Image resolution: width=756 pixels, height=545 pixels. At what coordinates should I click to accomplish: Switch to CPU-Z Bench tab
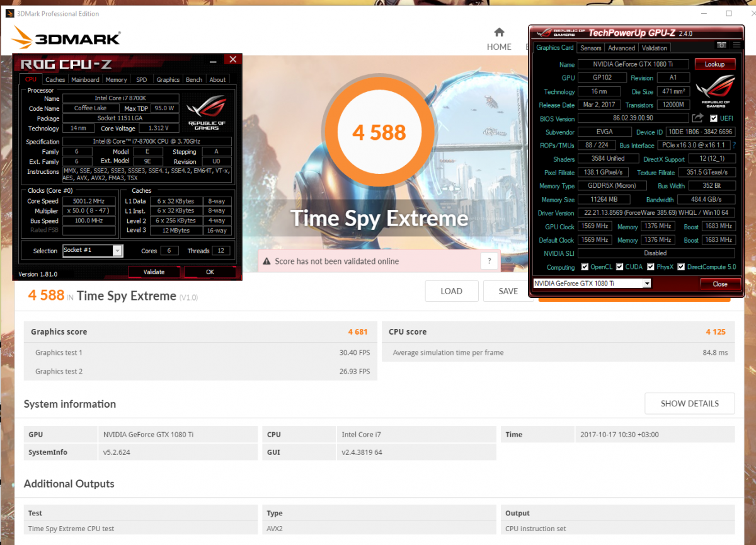coord(194,79)
